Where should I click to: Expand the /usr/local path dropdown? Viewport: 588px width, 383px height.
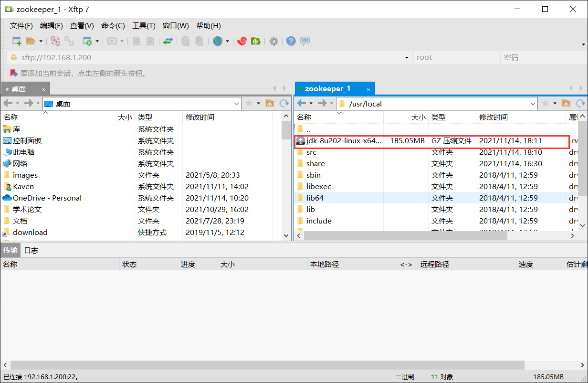pos(533,103)
